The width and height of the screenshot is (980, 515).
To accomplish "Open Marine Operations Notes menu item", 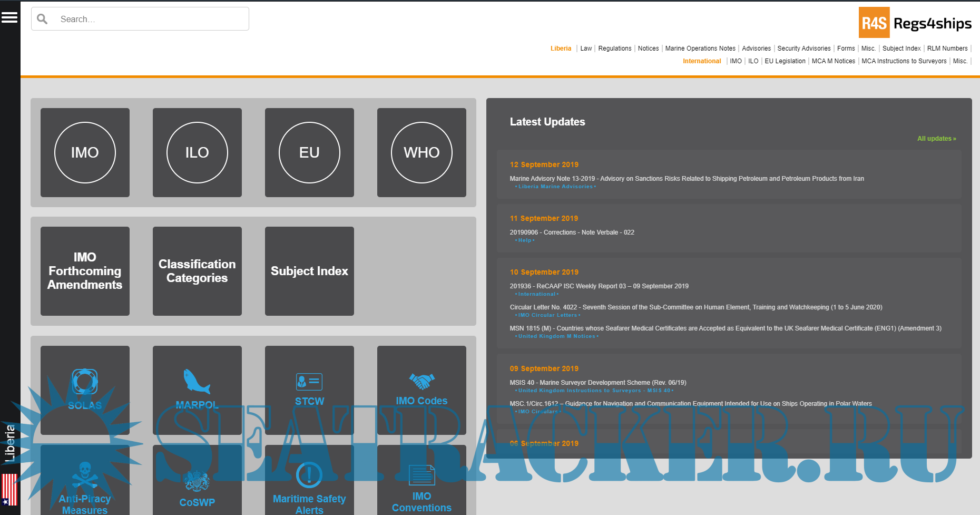I will click(x=700, y=48).
